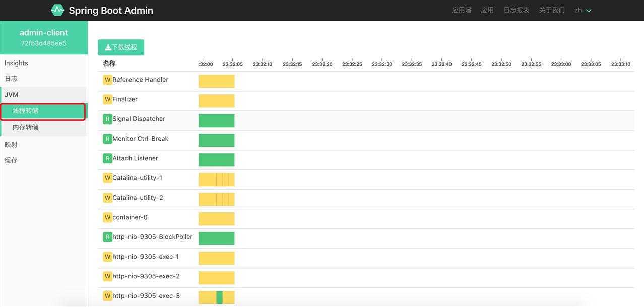644x307 pixels.
Task: Click the 72f53d485ee5 instance ID
Action: (44, 43)
